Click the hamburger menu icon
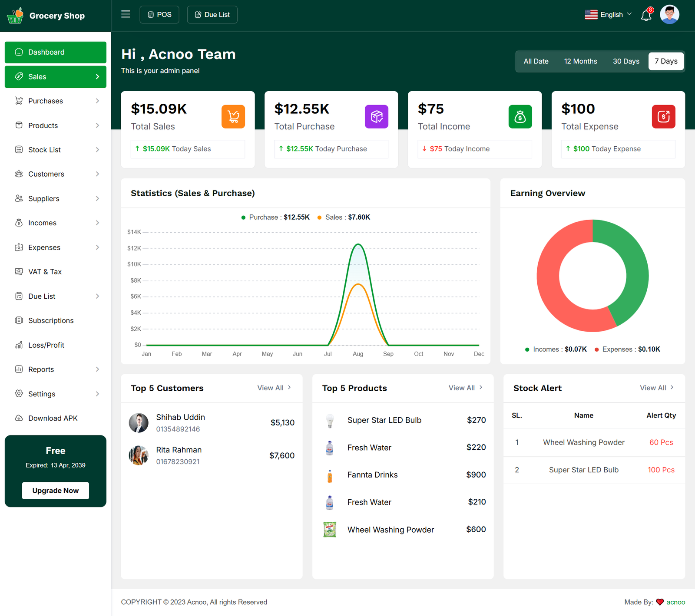 [x=126, y=14]
